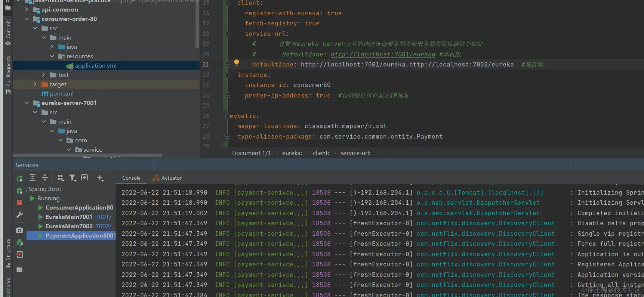
Task: Open the :7001/ link of EurekaMain7001
Action: coord(103,217)
